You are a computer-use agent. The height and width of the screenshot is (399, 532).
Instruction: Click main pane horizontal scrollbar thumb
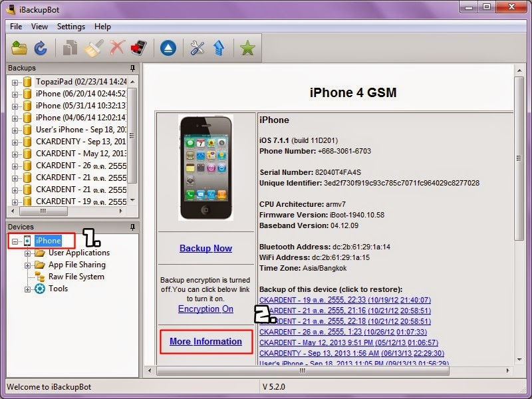303,371
